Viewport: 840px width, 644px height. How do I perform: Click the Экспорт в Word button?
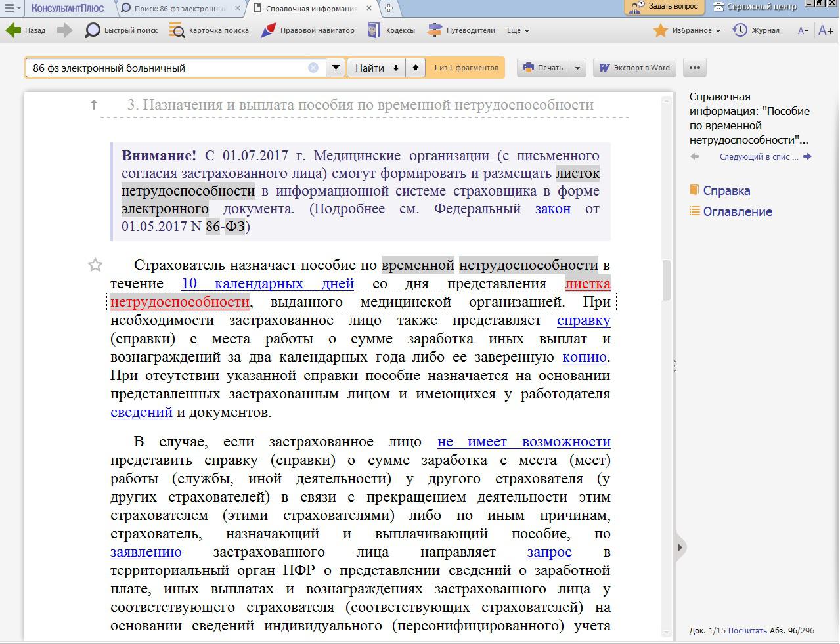tap(635, 68)
